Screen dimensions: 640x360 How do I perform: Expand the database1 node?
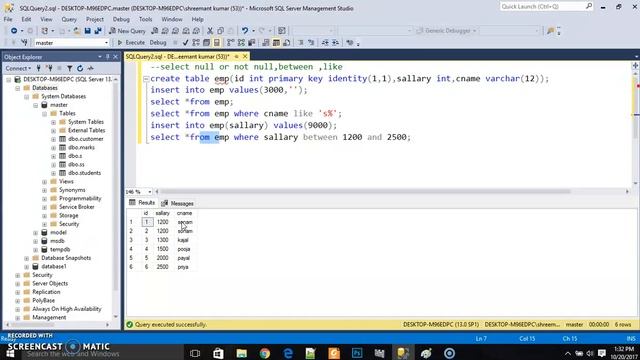click(27, 267)
